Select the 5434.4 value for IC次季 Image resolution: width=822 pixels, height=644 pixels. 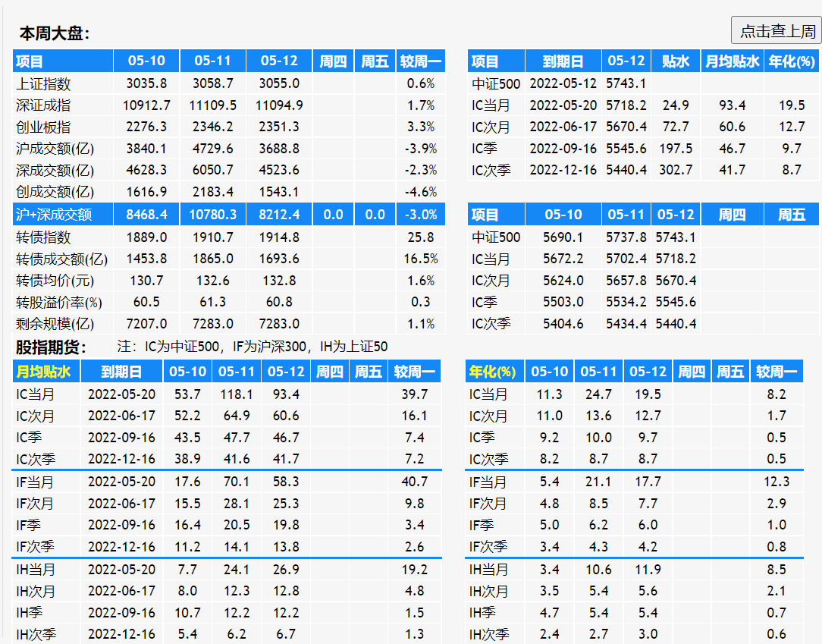tap(626, 324)
